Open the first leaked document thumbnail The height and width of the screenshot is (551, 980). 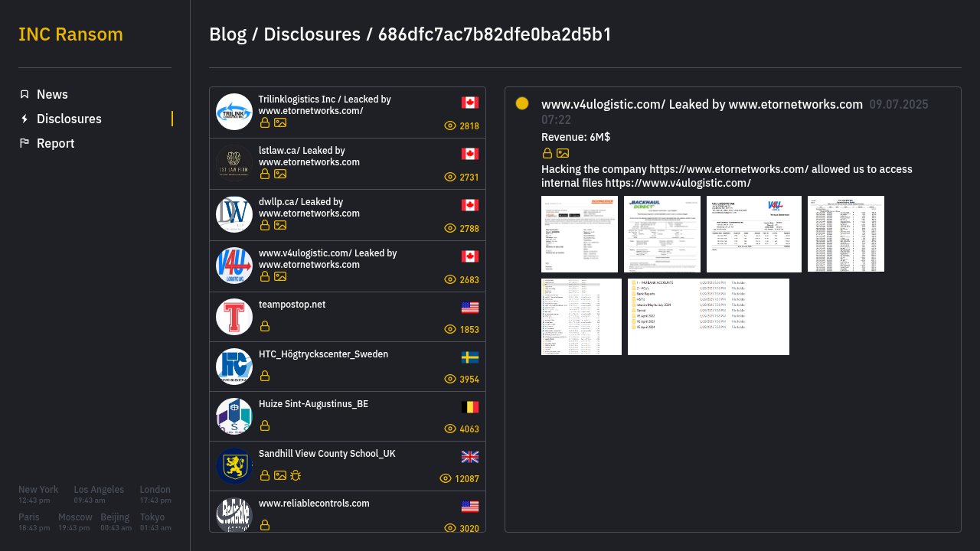580,234
